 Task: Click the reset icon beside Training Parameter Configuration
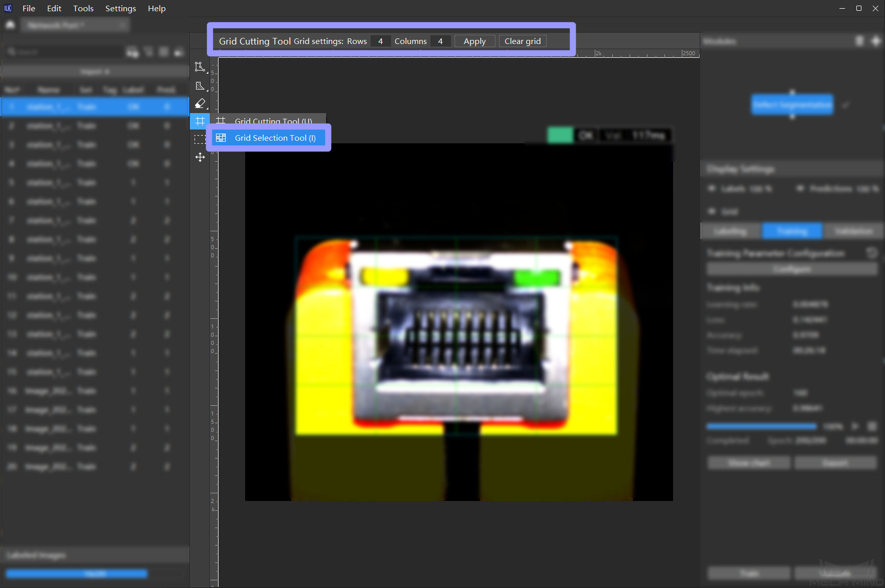pos(872,253)
